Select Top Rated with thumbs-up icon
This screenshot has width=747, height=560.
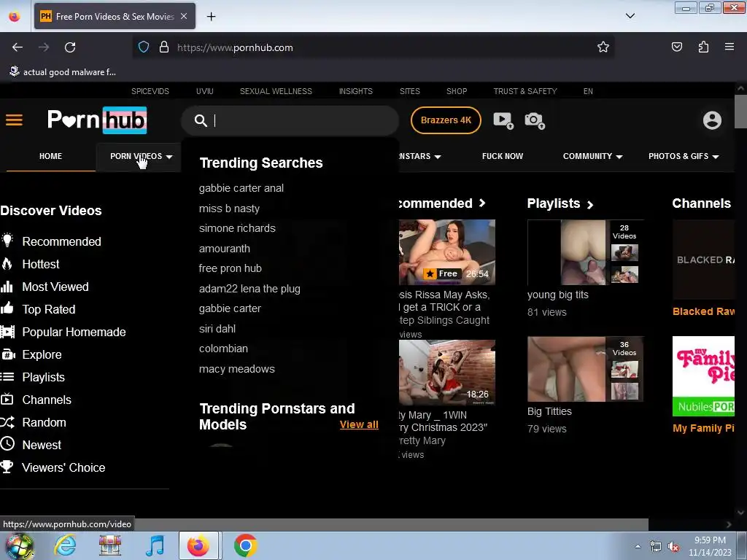point(38,309)
